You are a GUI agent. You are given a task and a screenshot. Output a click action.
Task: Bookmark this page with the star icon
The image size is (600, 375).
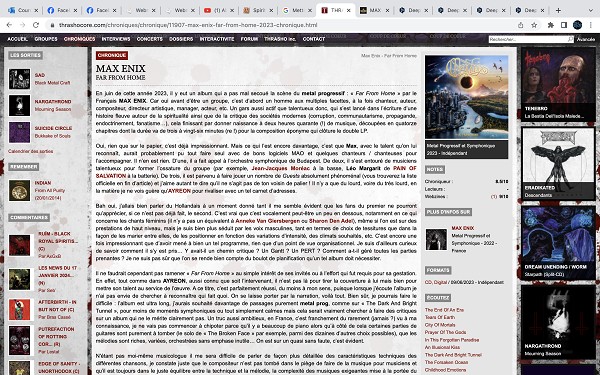click(x=534, y=25)
